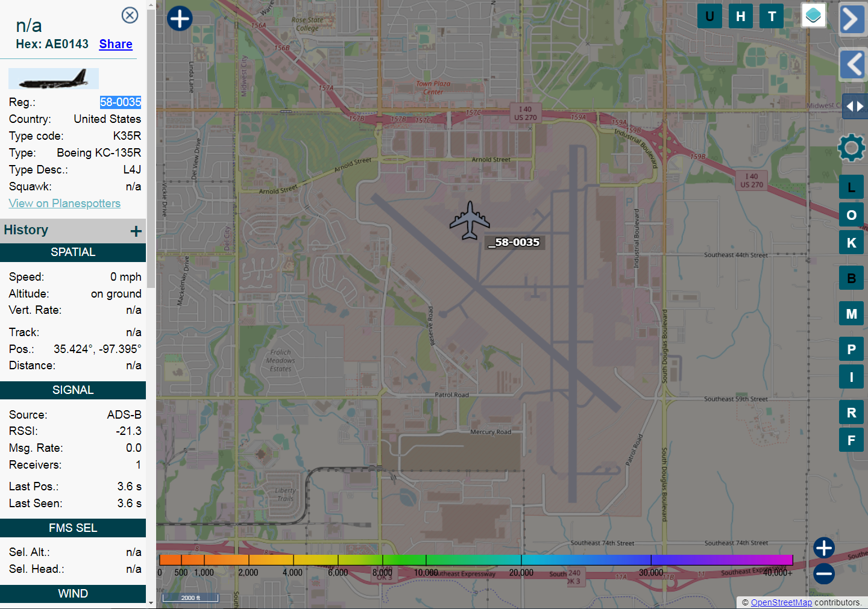Screen dimensions: 868x609
Task: Toggle the L labels button
Action: (x=851, y=187)
